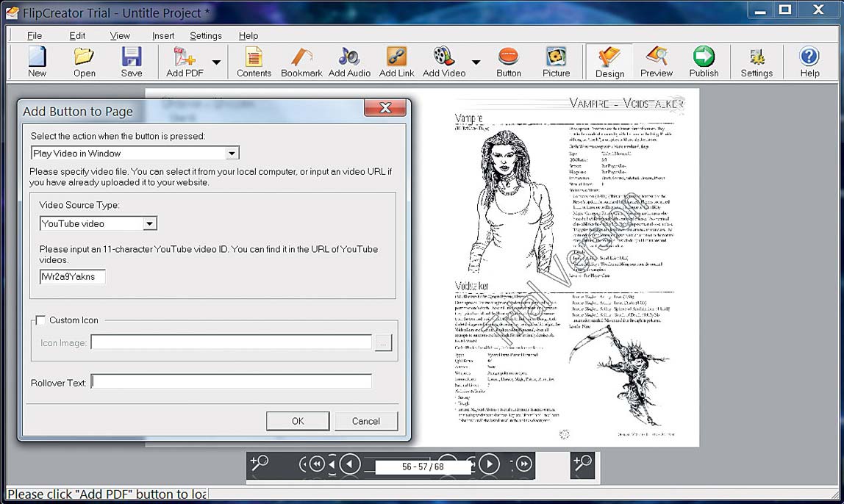Open the Add PDF dropdown arrow

pos(216,62)
